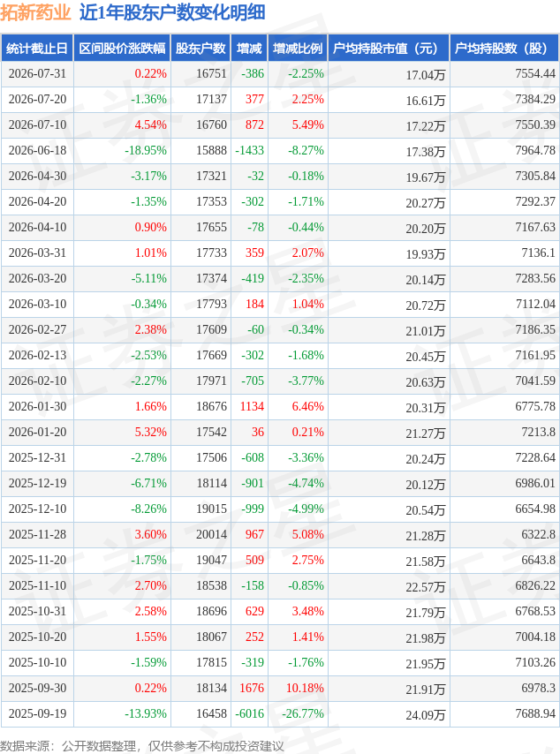Select the 户均持股市值（元） header
Screen dimensions: 560x754
[389, 48]
